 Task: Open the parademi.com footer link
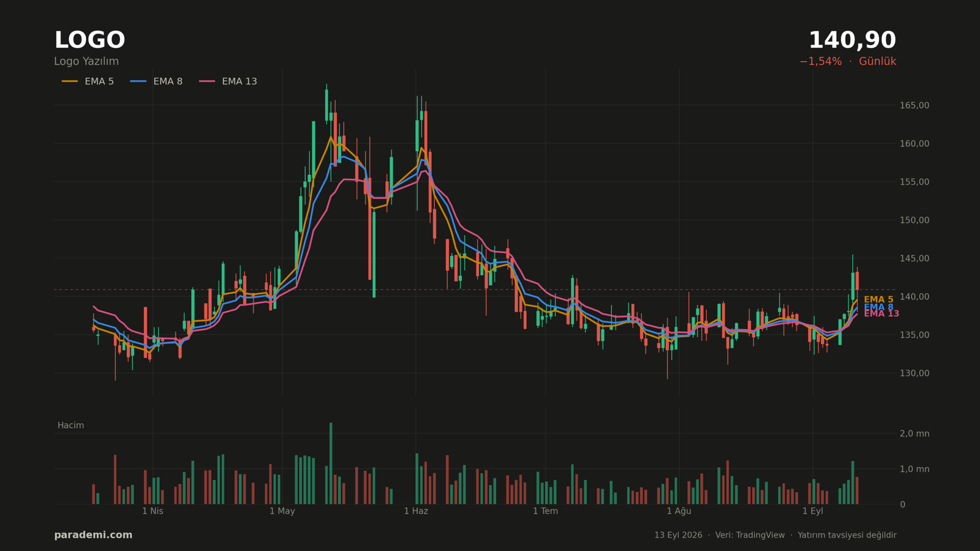[93, 535]
